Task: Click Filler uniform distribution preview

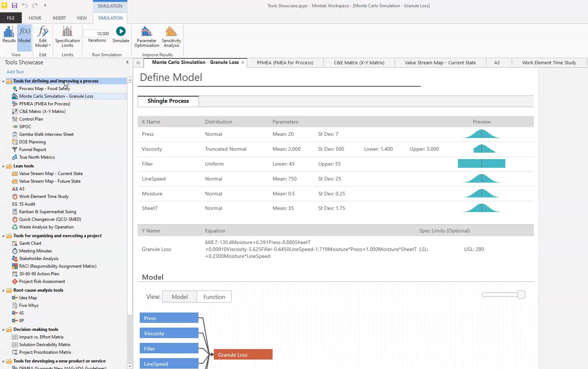Action: [x=482, y=163]
